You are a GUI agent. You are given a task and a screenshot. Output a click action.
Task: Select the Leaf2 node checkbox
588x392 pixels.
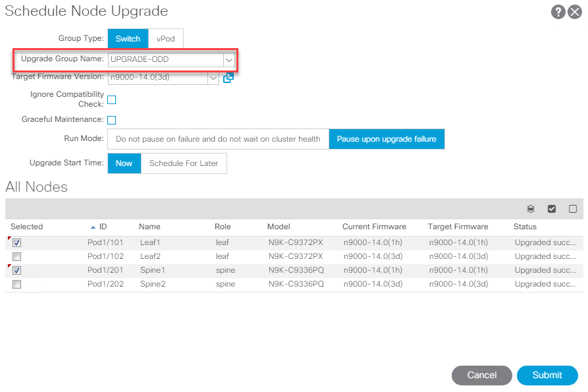coord(17,256)
